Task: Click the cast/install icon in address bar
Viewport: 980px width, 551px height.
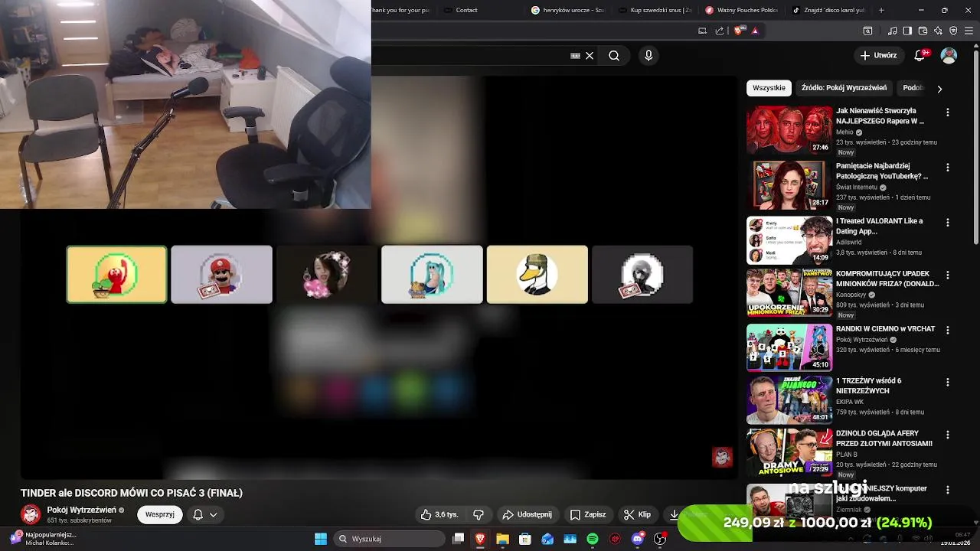Action: (702, 31)
